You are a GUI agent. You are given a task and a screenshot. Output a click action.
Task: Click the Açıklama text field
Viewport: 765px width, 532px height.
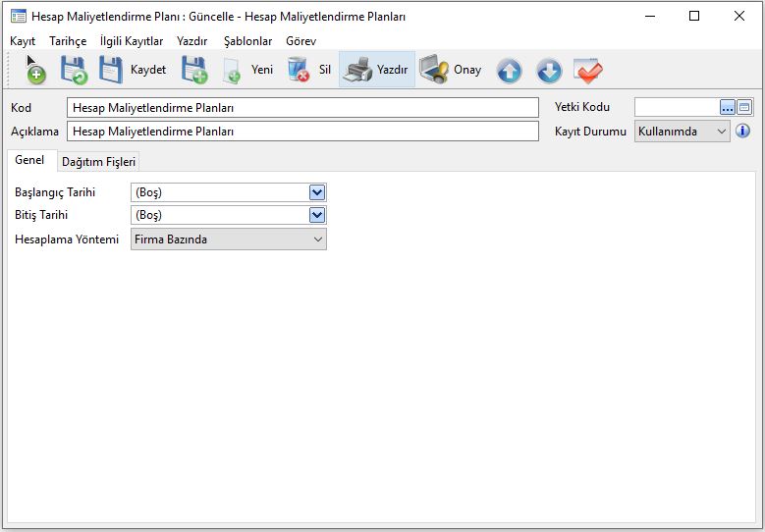click(302, 132)
